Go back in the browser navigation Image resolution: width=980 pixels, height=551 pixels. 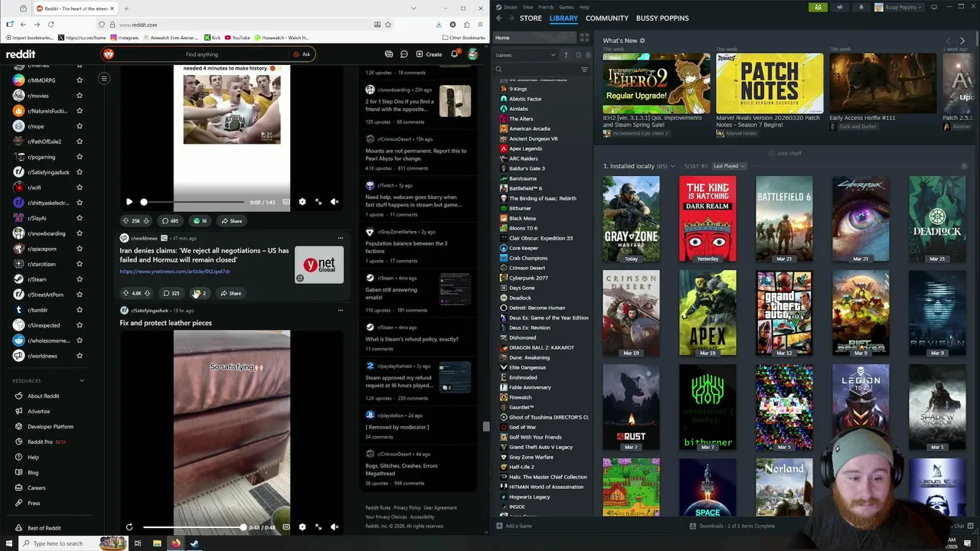pos(23,24)
